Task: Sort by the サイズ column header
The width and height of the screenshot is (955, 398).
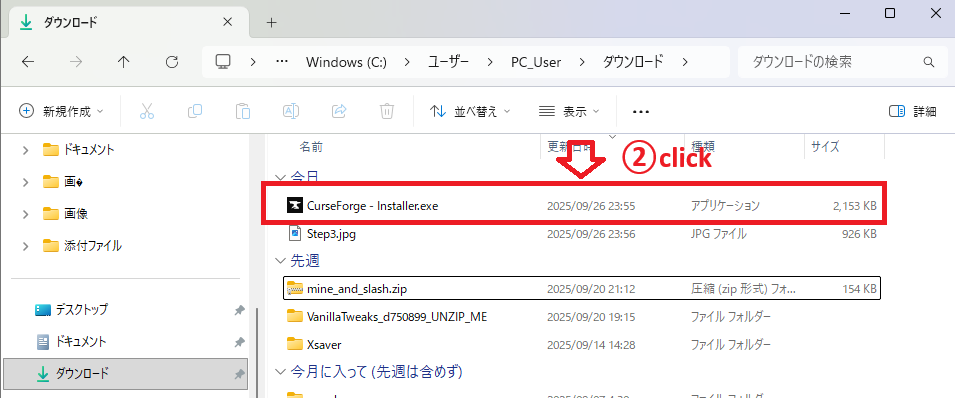Action: tap(825, 146)
